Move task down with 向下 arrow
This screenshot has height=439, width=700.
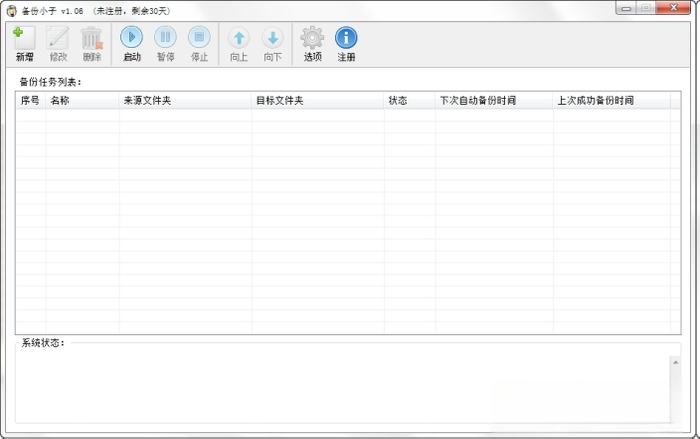(x=272, y=38)
